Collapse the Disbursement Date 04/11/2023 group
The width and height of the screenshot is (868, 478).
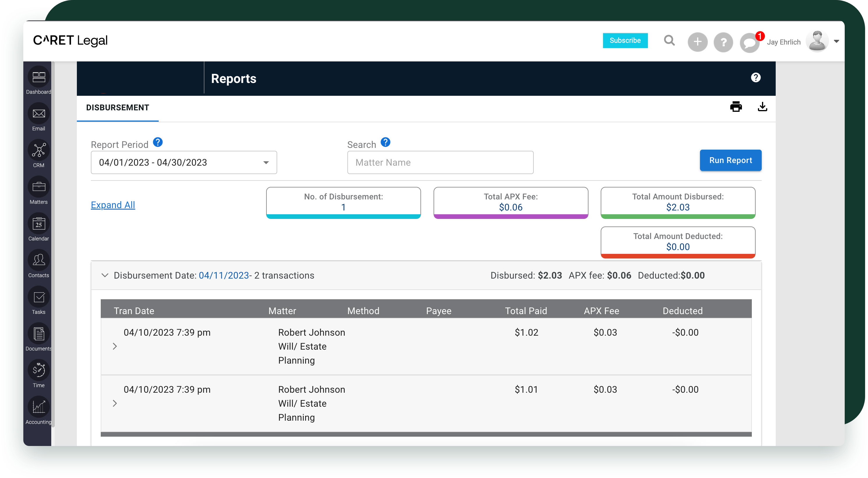click(x=105, y=276)
